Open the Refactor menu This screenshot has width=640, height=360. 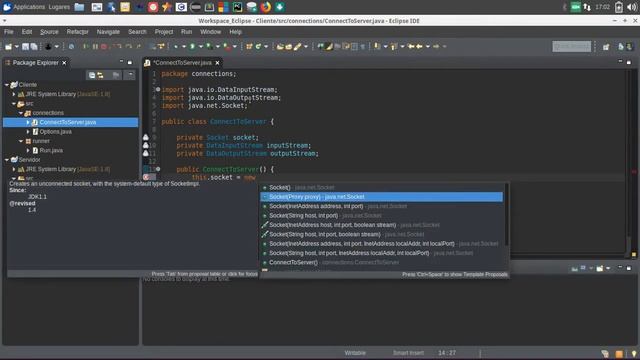pos(78,32)
